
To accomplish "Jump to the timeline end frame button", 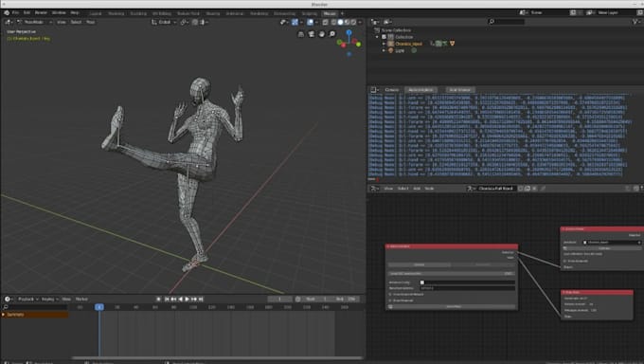I will click(201, 299).
